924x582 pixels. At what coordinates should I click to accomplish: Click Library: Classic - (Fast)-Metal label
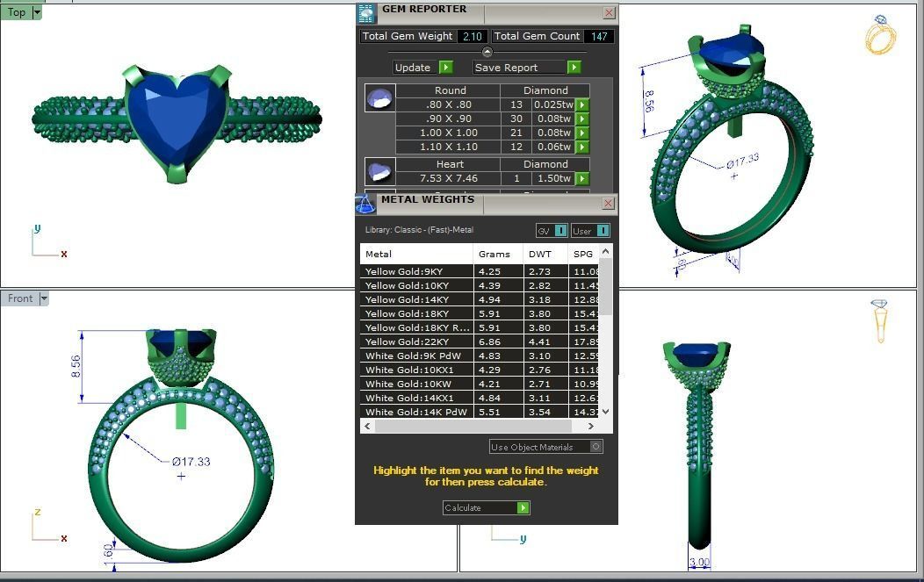click(419, 230)
